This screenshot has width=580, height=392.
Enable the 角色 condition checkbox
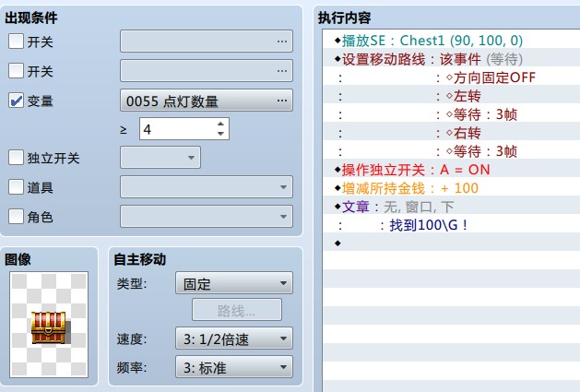pos(16,216)
